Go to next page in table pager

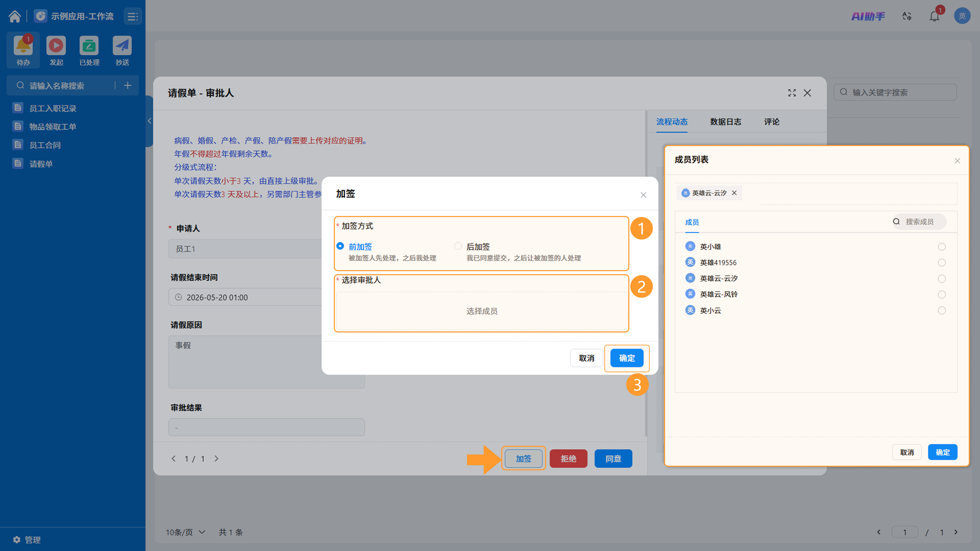[956, 532]
